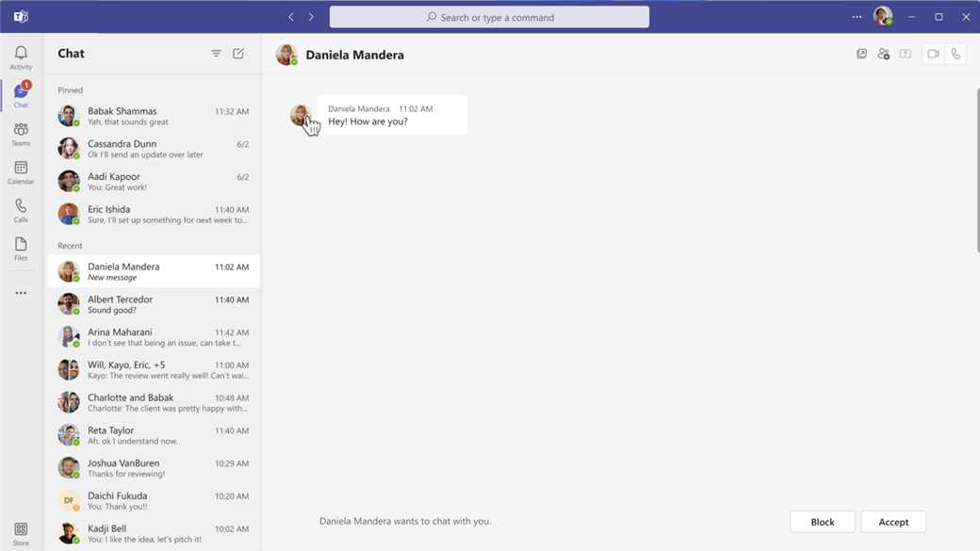Image resolution: width=980 pixels, height=551 pixels.
Task: Pop out the chat window
Action: tap(861, 55)
